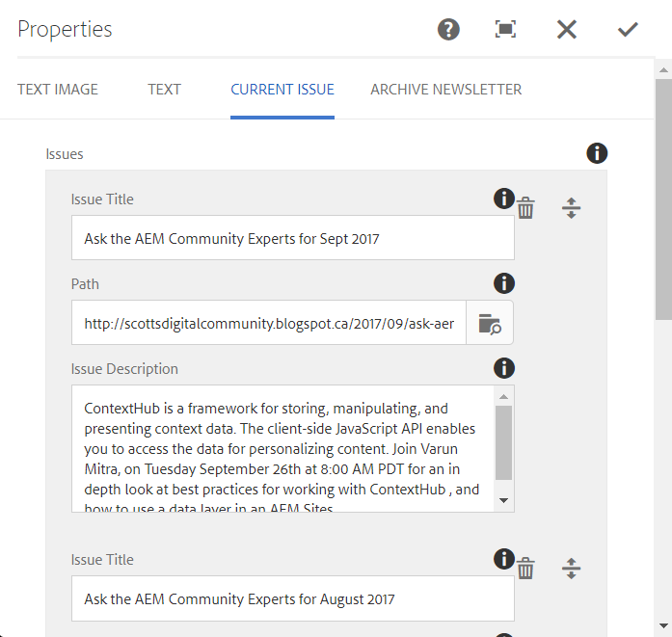
Task: Open the path browser folder icon
Action: pyautogui.click(x=490, y=324)
